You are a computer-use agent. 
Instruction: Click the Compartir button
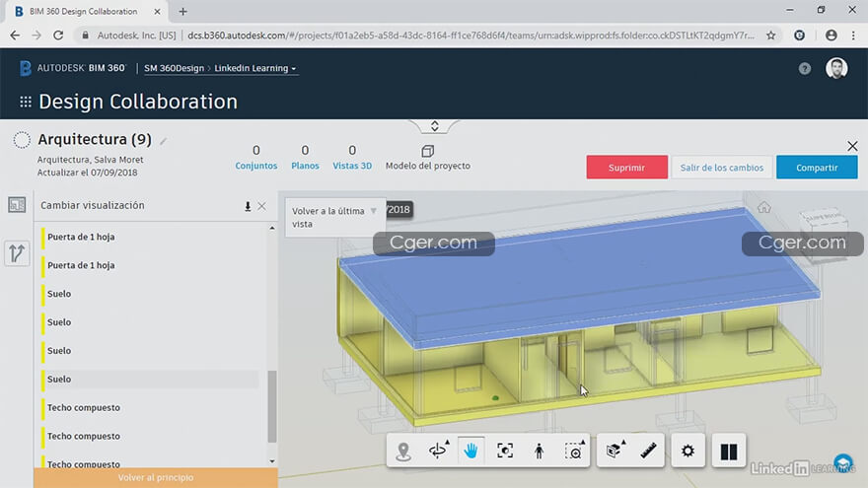point(817,167)
